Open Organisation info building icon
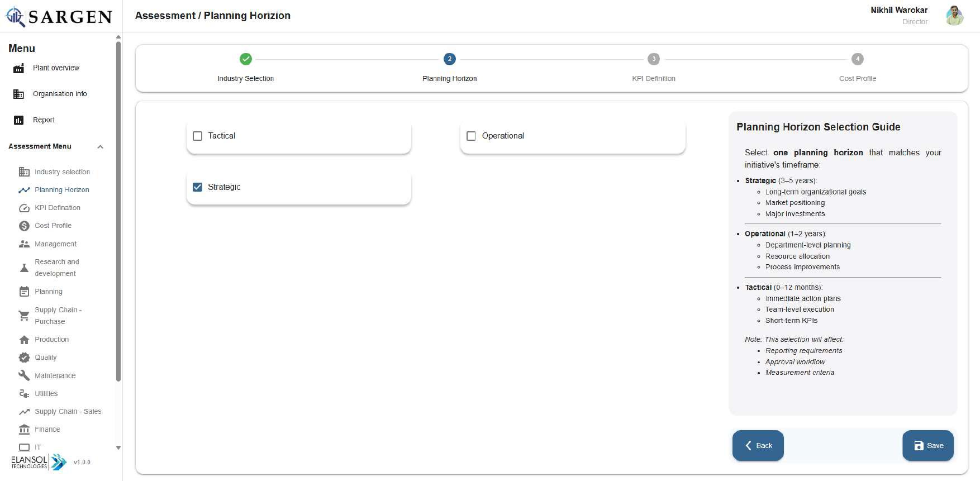This screenshot has height=481, width=980. [x=18, y=94]
